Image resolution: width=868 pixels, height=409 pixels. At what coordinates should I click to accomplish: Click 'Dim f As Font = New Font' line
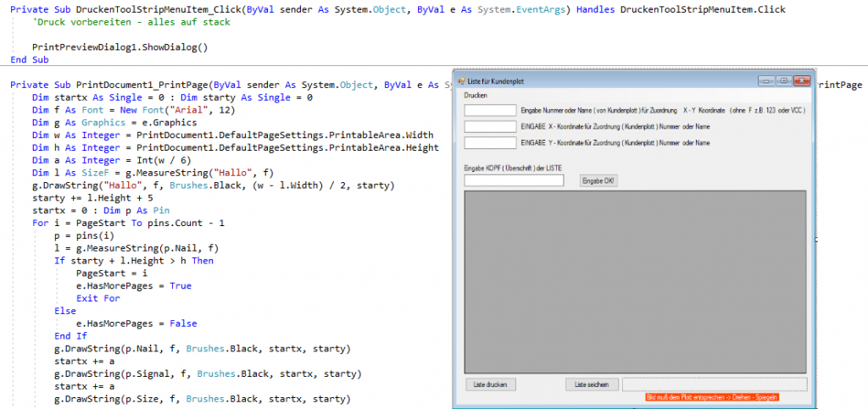(x=133, y=110)
